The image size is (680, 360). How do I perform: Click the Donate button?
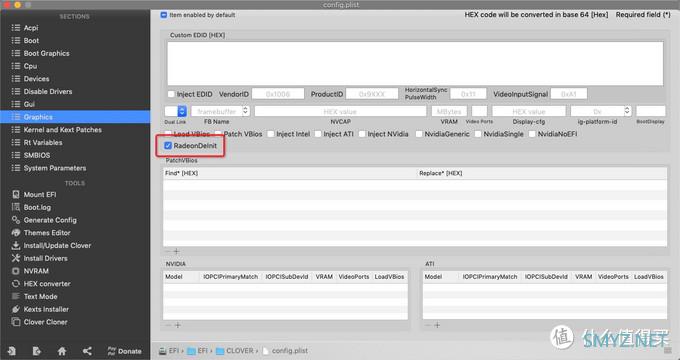tap(124, 351)
